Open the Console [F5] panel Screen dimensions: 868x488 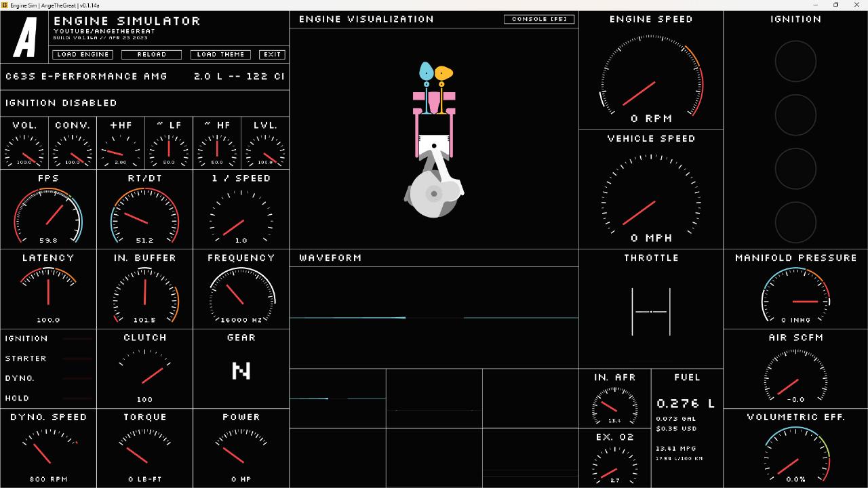coord(539,19)
